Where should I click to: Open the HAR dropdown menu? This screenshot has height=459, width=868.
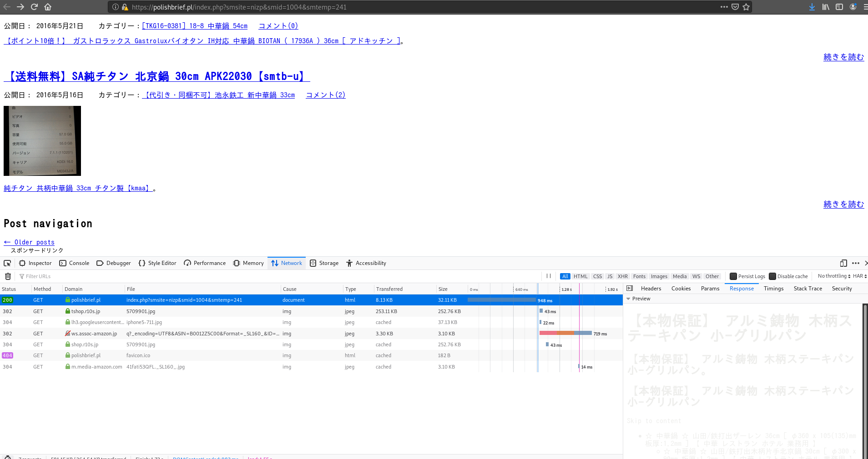click(x=859, y=276)
